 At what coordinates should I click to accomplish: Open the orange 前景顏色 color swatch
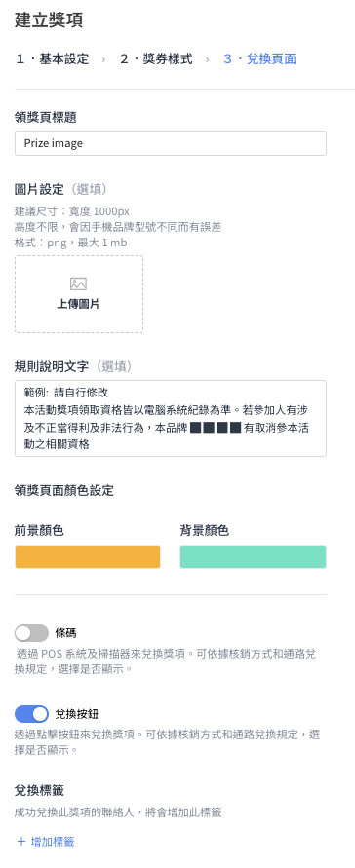(x=88, y=556)
